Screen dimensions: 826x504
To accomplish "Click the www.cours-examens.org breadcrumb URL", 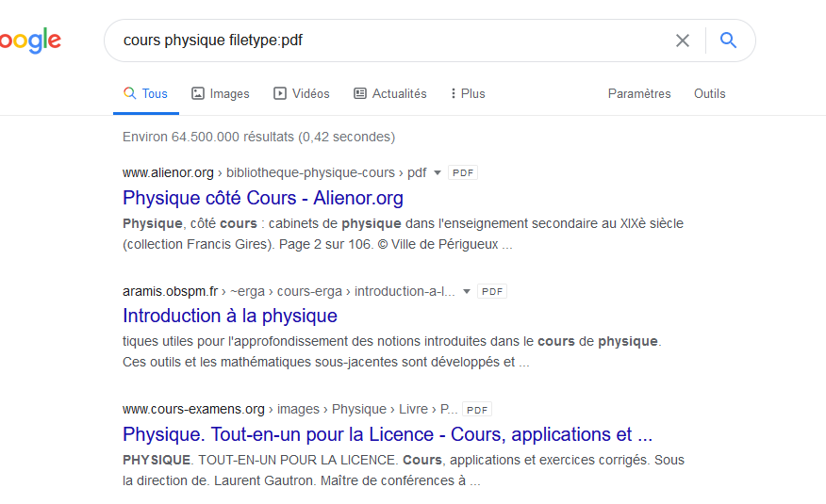I will pos(193,410).
